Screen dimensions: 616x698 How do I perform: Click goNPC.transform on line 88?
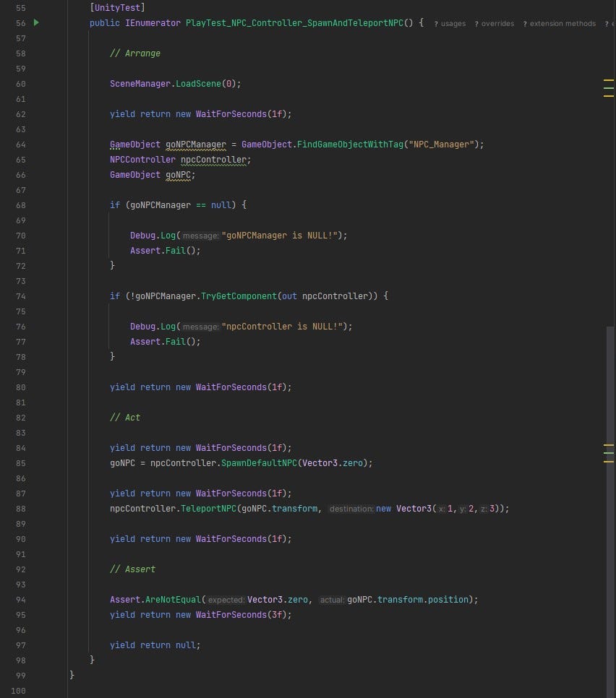pos(279,509)
